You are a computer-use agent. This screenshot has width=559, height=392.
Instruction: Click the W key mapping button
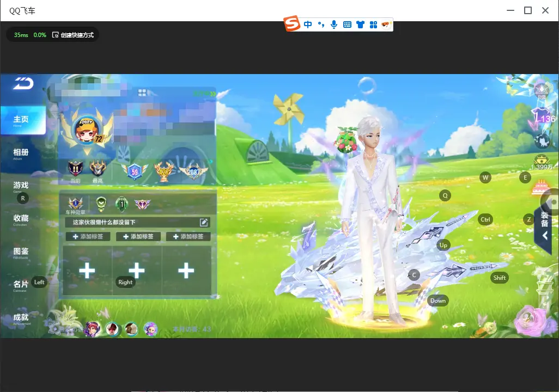click(485, 177)
